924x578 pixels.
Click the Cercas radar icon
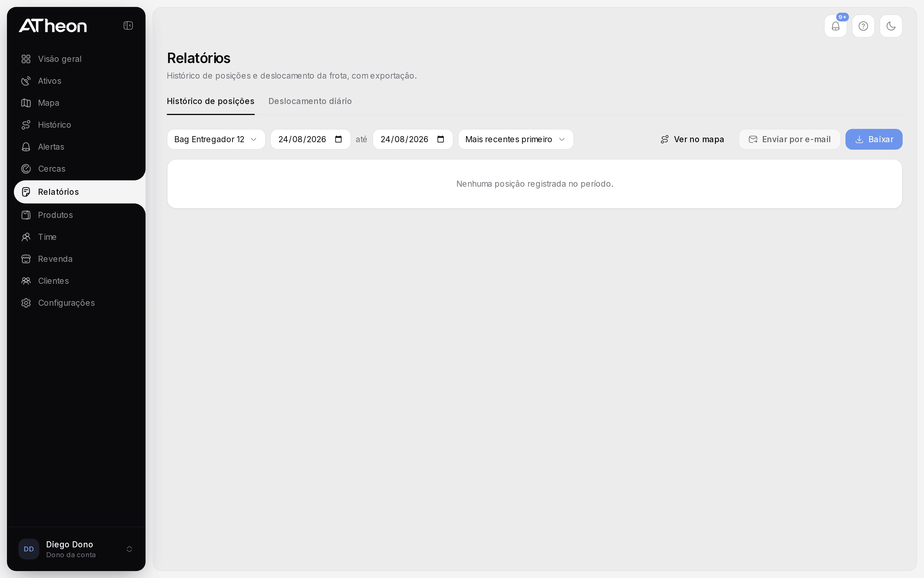coord(26,168)
